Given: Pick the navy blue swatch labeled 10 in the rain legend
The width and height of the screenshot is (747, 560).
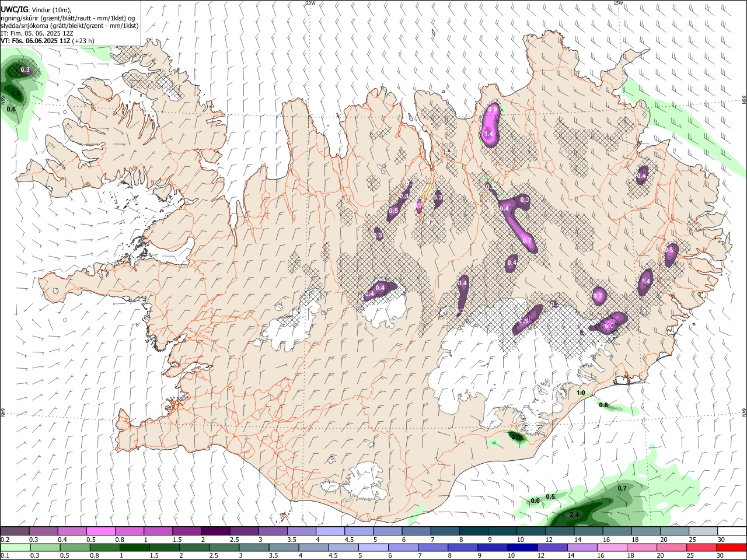Looking at the screenshot, I should [521, 547].
